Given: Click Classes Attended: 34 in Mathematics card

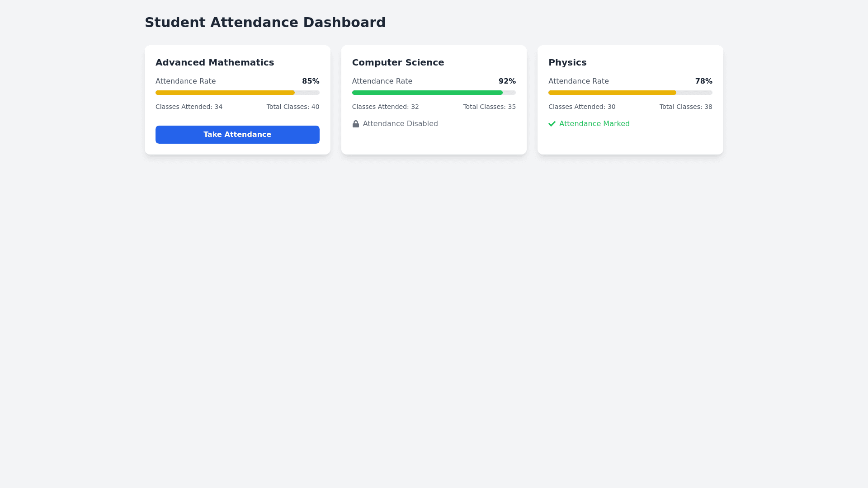Looking at the screenshot, I should (x=189, y=107).
